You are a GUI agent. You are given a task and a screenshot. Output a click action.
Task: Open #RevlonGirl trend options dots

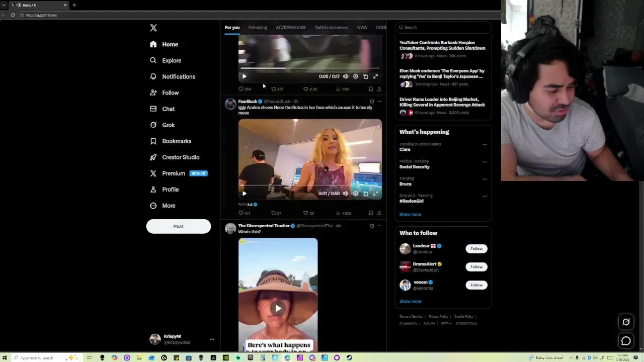point(485,196)
